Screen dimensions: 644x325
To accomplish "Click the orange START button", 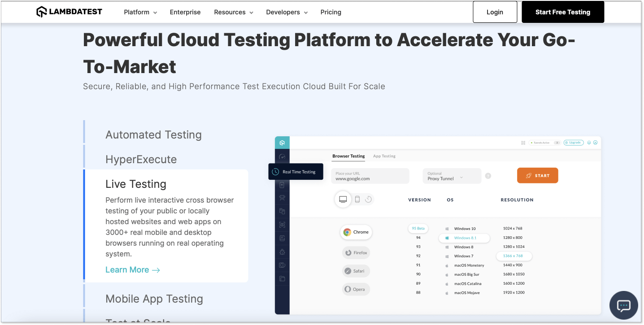I will point(538,176).
